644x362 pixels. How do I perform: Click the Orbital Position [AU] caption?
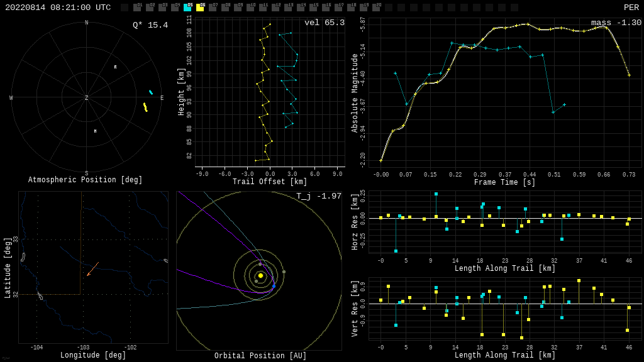(x=260, y=356)
